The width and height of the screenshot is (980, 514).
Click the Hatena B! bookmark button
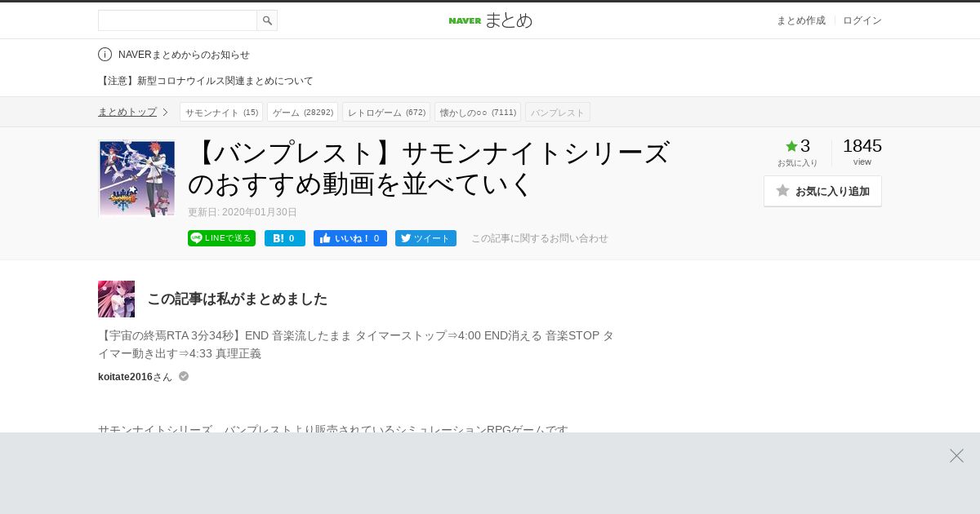(x=285, y=238)
